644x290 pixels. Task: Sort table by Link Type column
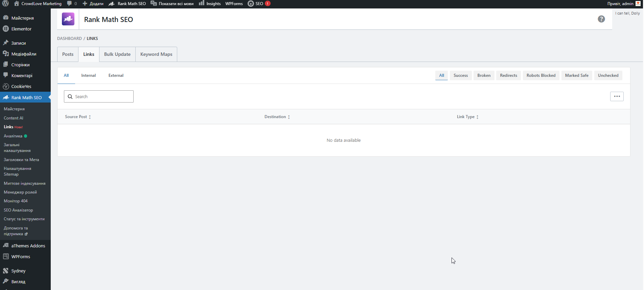467,117
